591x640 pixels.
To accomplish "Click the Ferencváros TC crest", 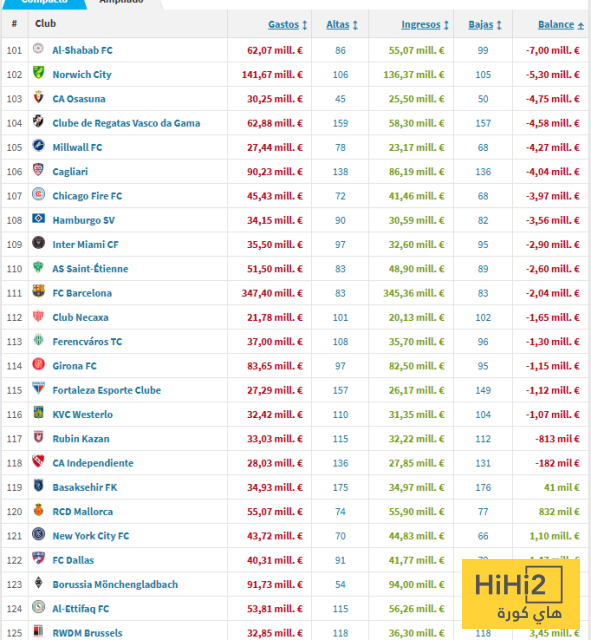I will (38, 340).
